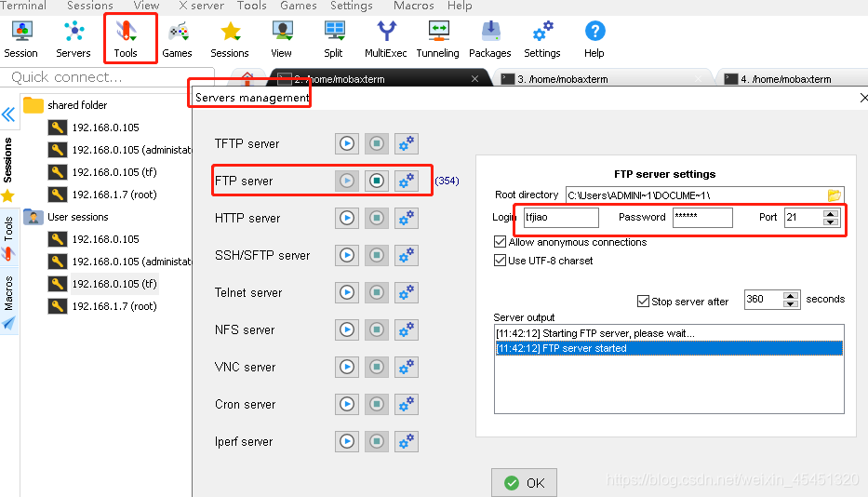Click the Login input field
Viewport: 868px width, 497px height.
tap(561, 217)
